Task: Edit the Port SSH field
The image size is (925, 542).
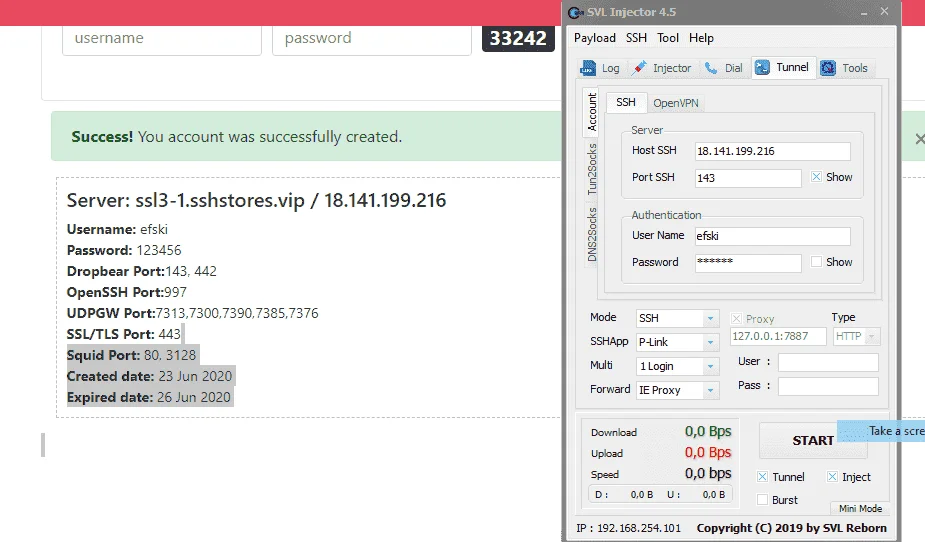Action: click(748, 178)
